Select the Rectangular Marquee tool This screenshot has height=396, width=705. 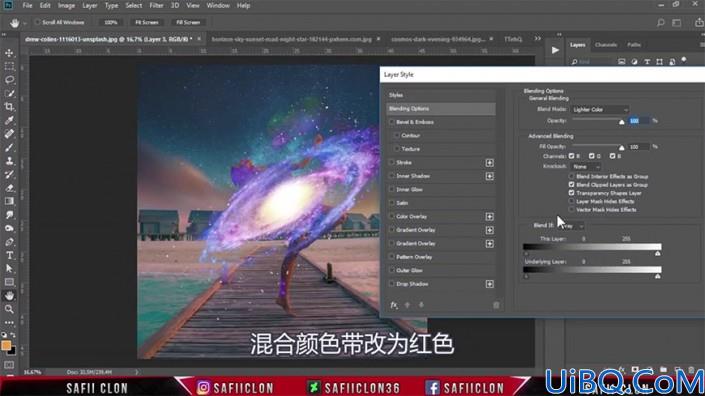tap(9, 67)
